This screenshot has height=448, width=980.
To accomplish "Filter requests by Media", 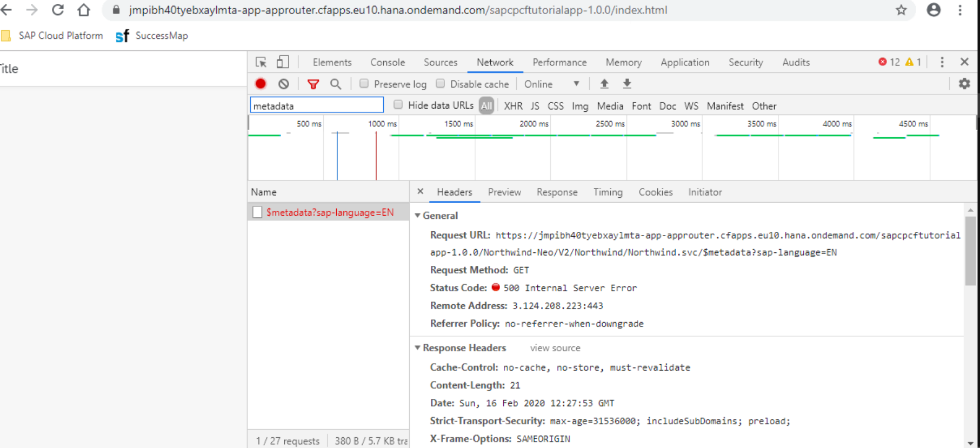I will pyautogui.click(x=610, y=106).
